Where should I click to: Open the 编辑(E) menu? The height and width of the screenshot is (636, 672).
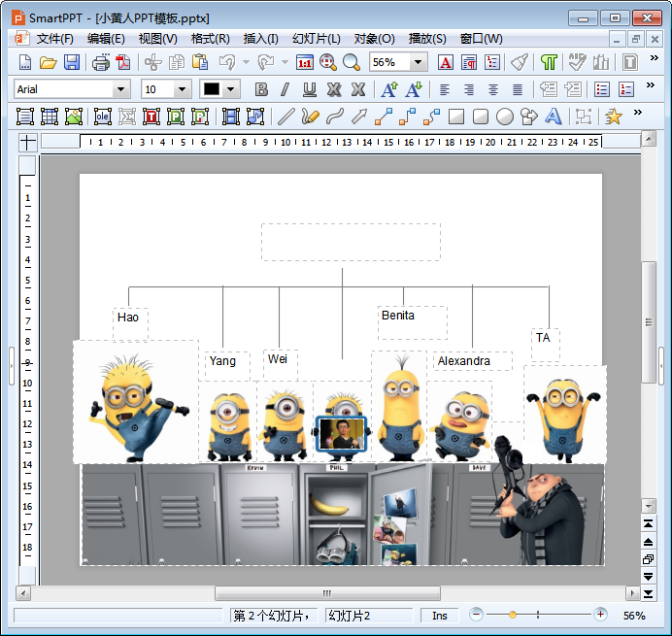tap(106, 39)
